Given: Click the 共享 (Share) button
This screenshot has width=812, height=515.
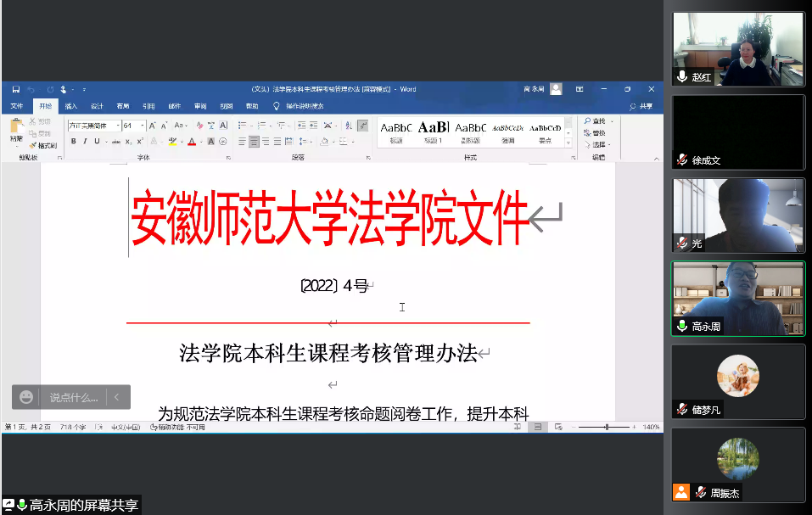Looking at the screenshot, I should pyautogui.click(x=641, y=106).
